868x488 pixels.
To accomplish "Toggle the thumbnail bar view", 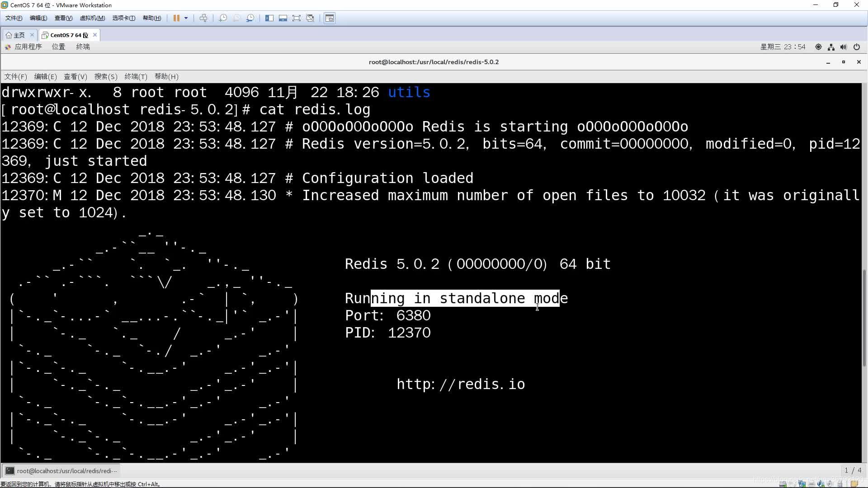I will [x=283, y=18].
